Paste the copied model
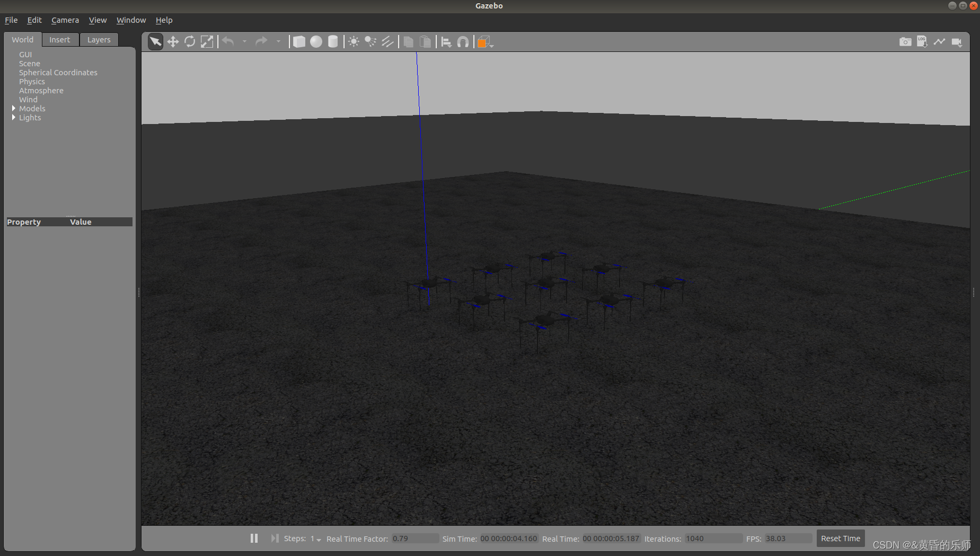980x556 pixels. point(425,42)
